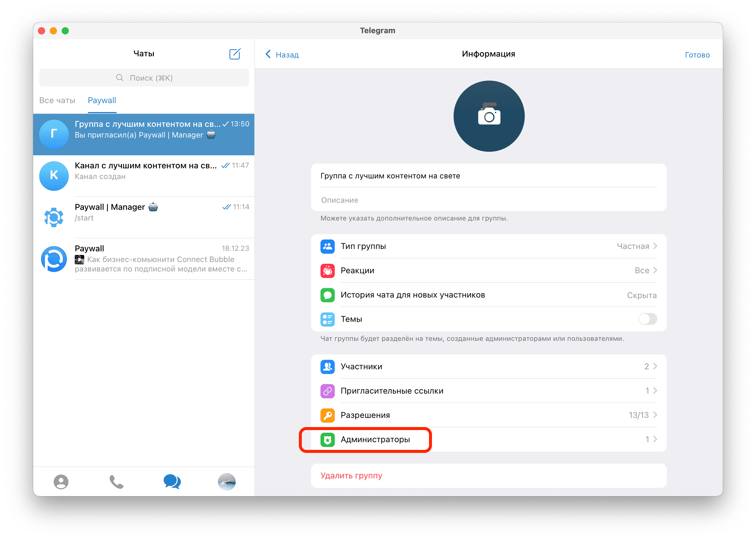Open the Calls phone icon

[117, 482]
